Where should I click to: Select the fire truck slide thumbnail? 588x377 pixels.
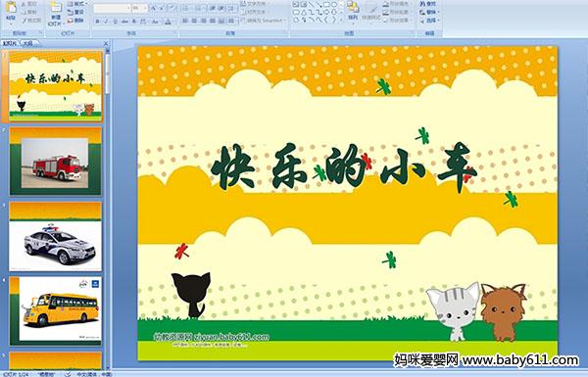coord(56,162)
